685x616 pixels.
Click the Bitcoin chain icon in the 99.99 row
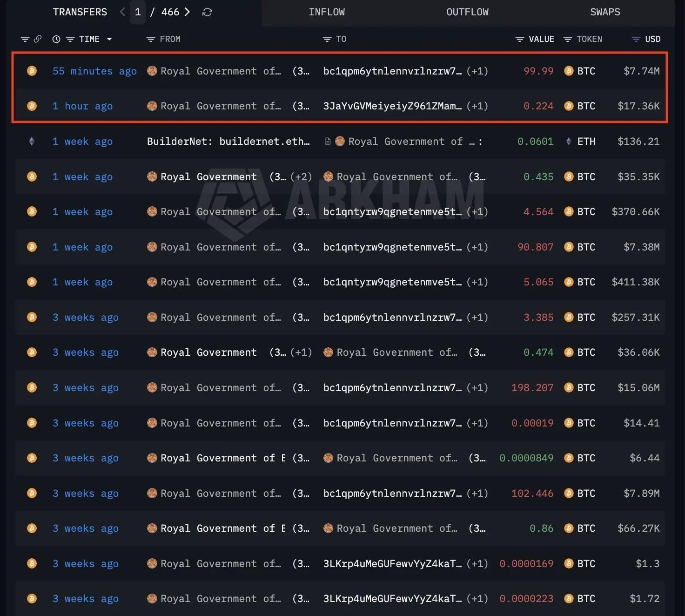(32, 71)
